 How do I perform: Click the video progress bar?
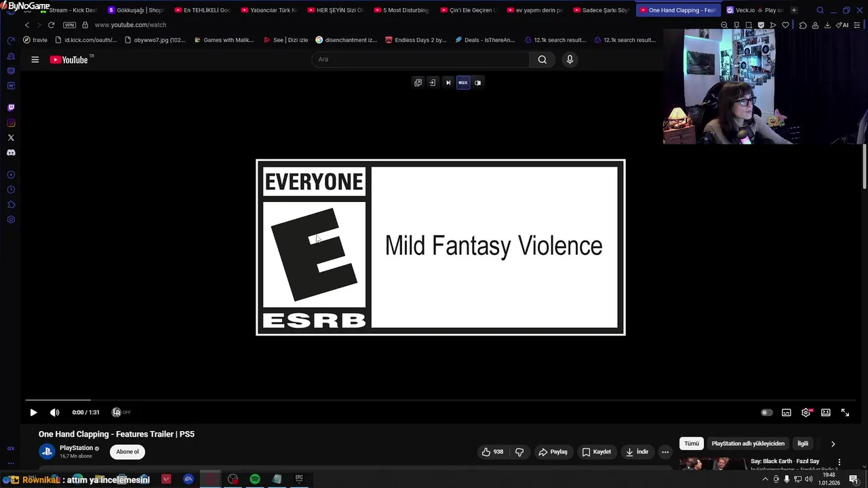(x=441, y=400)
